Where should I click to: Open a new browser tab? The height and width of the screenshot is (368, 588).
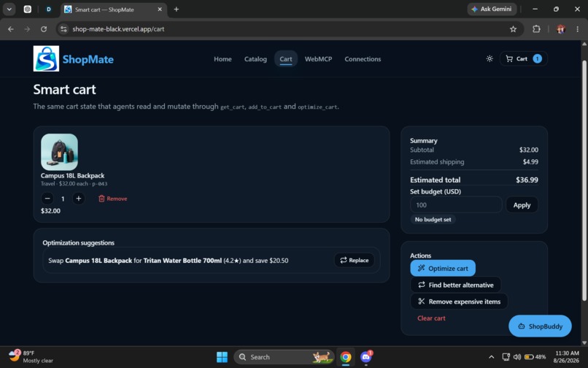point(177,9)
